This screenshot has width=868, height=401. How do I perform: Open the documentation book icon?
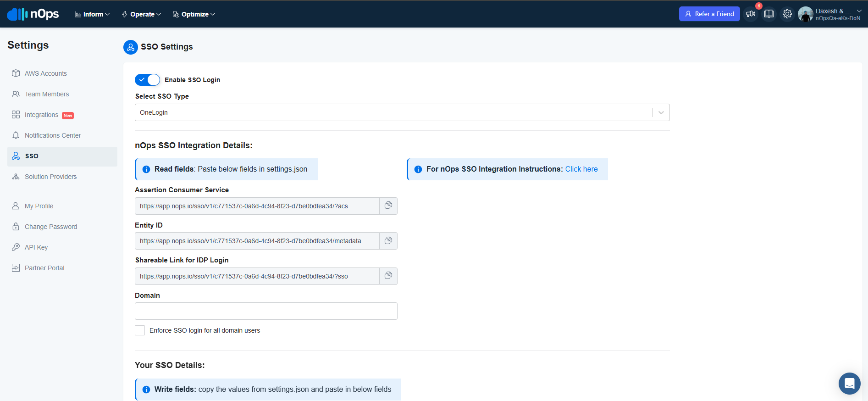[x=769, y=14]
